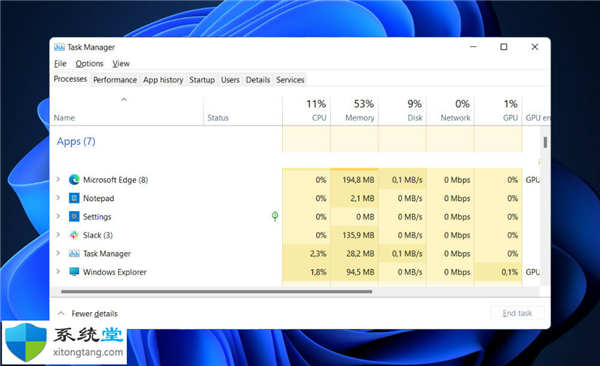Image resolution: width=600 pixels, height=366 pixels.
Task: Expand the Settings process row
Action: tap(58, 216)
